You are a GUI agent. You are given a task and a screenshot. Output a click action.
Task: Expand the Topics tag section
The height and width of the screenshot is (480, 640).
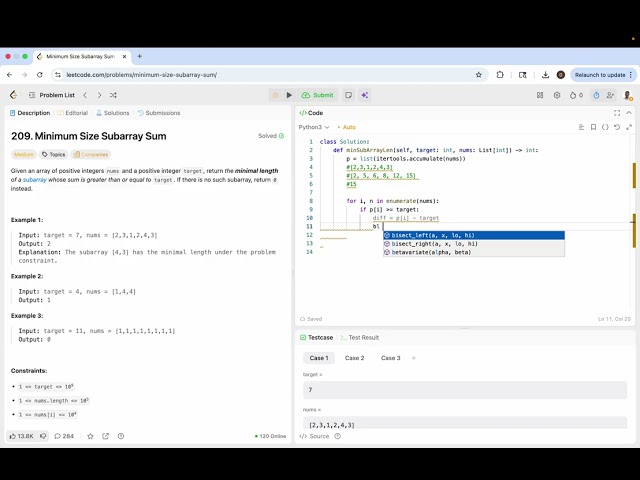coord(54,154)
